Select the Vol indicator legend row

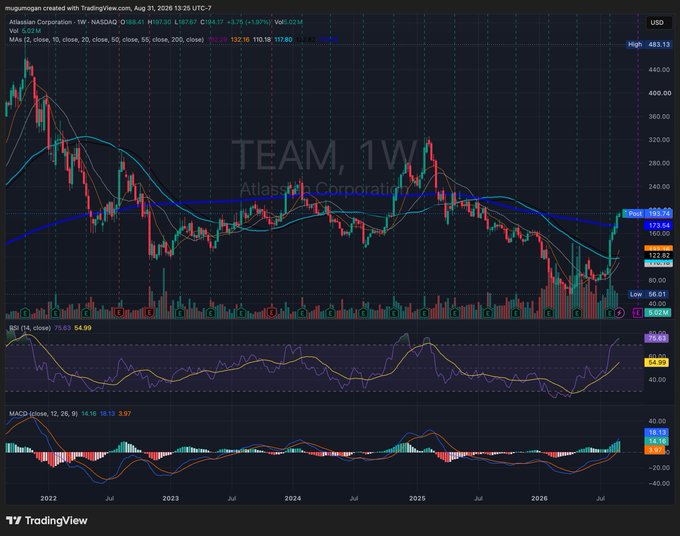[25, 31]
